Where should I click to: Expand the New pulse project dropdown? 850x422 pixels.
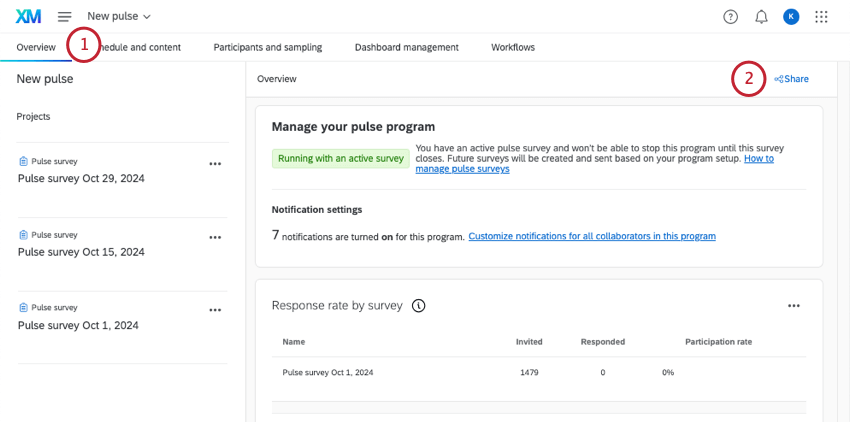[x=119, y=16]
